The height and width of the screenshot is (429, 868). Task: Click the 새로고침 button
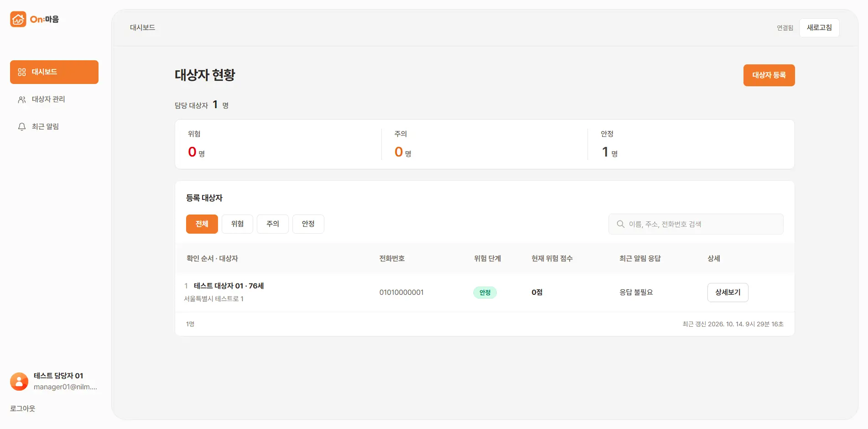(x=819, y=28)
